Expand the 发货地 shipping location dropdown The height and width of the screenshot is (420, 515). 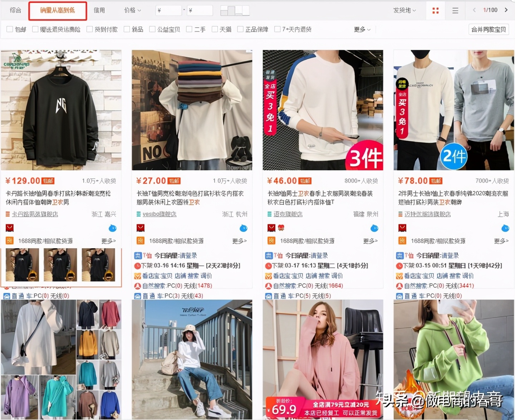[x=404, y=10]
